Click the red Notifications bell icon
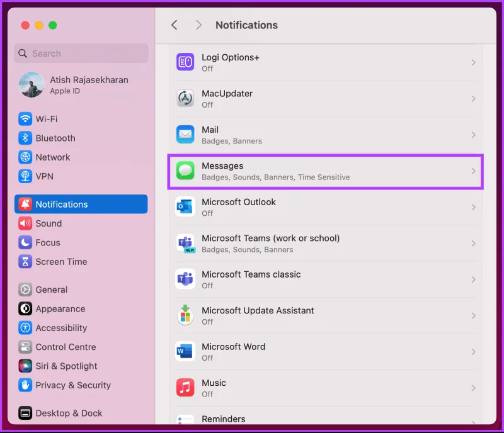The width and height of the screenshot is (504, 433). coord(25,205)
